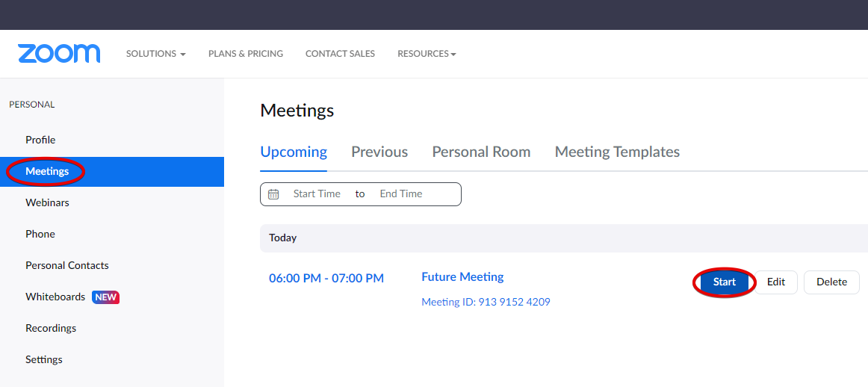Screen dimensions: 868x387
Task: Click the calendar icon in date filter
Action: pyautogui.click(x=273, y=194)
